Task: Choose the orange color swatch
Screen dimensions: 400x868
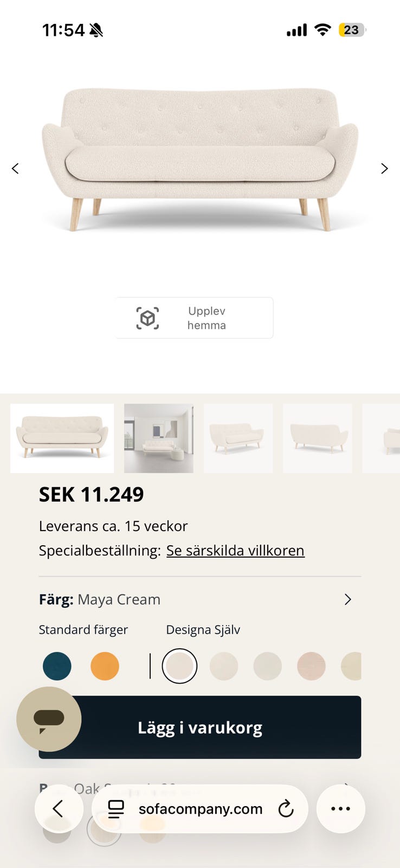Action: point(105,666)
